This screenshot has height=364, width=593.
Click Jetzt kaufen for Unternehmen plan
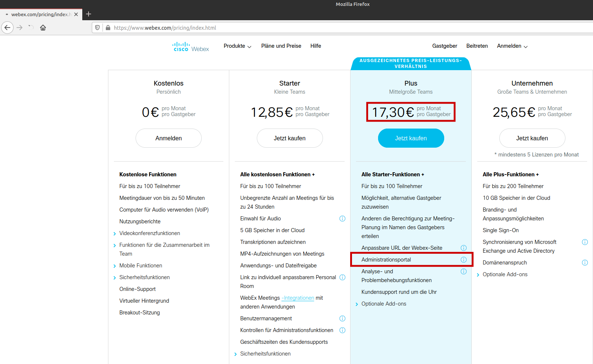(532, 138)
